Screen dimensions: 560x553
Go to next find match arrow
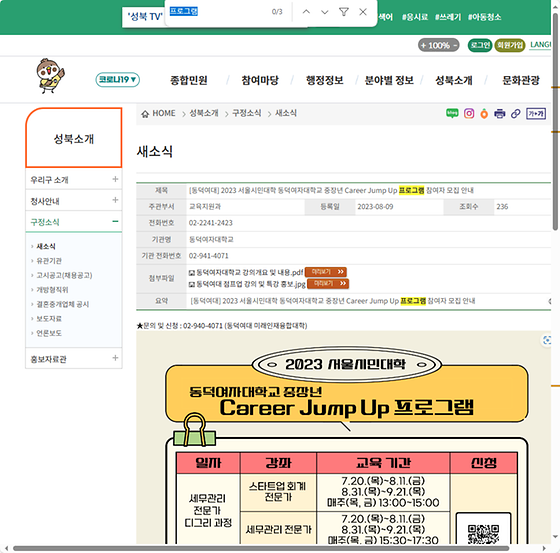[325, 12]
